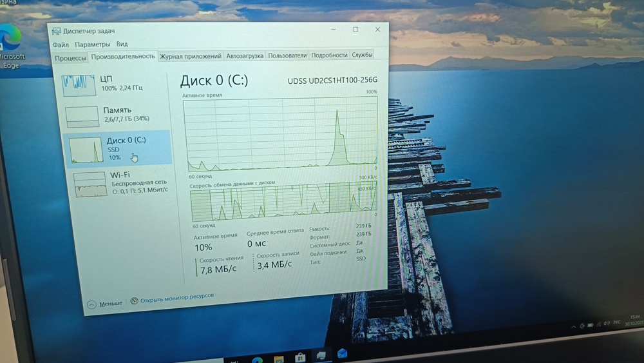This screenshot has width=644, height=363.
Task: Switch to the Автозагрузка tab
Action: (245, 56)
